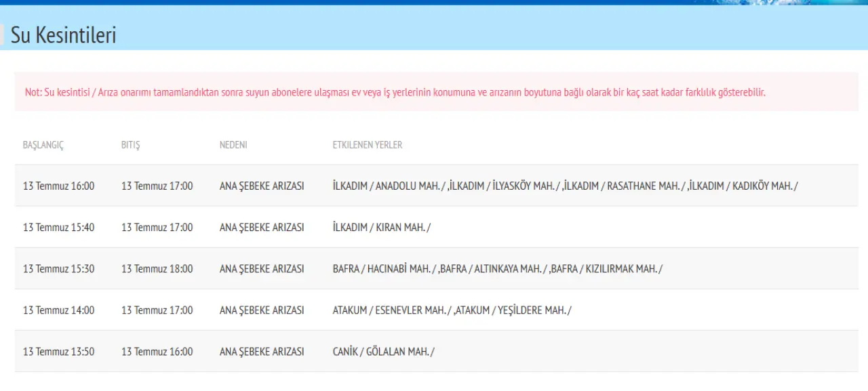Click the BİTİŞ column header
Image resolution: width=868 pixels, height=391 pixels.
coord(131,145)
